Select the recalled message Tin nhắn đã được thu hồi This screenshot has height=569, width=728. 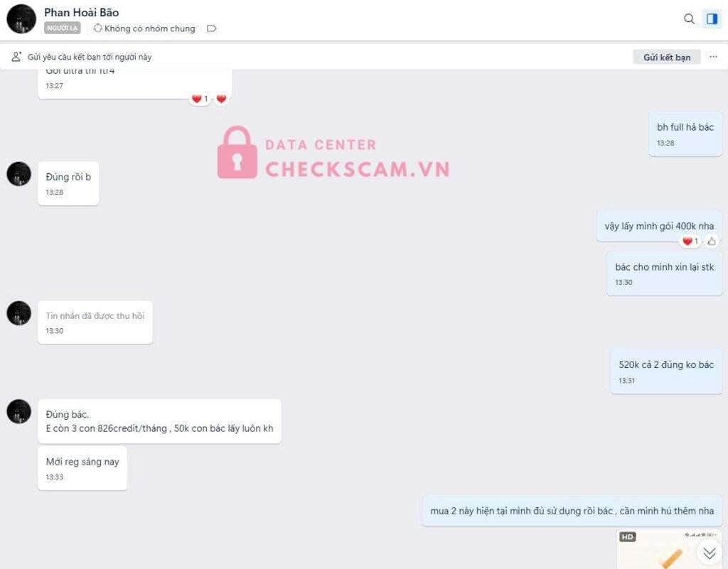pos(95,323)
